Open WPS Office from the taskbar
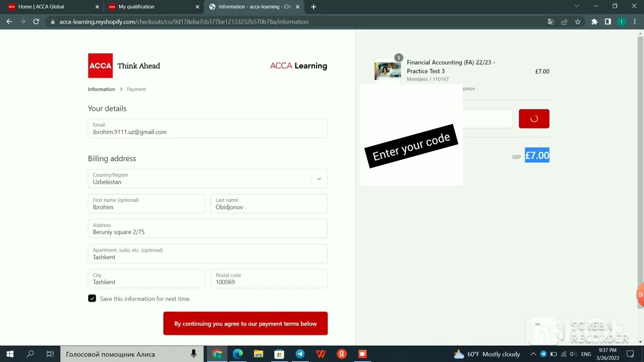The image size is (644, 362). 320,354
